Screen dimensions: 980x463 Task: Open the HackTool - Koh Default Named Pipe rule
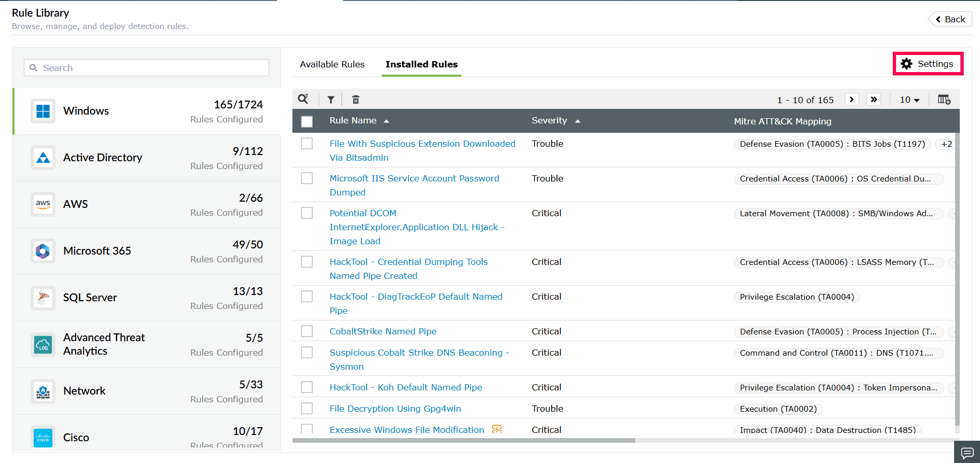(406, 387)
